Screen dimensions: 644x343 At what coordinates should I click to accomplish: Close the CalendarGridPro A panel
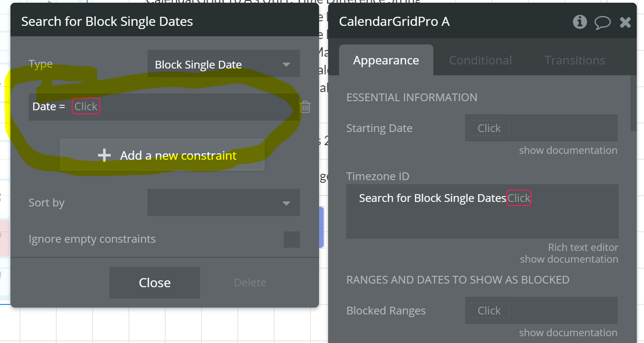(625, 22)
